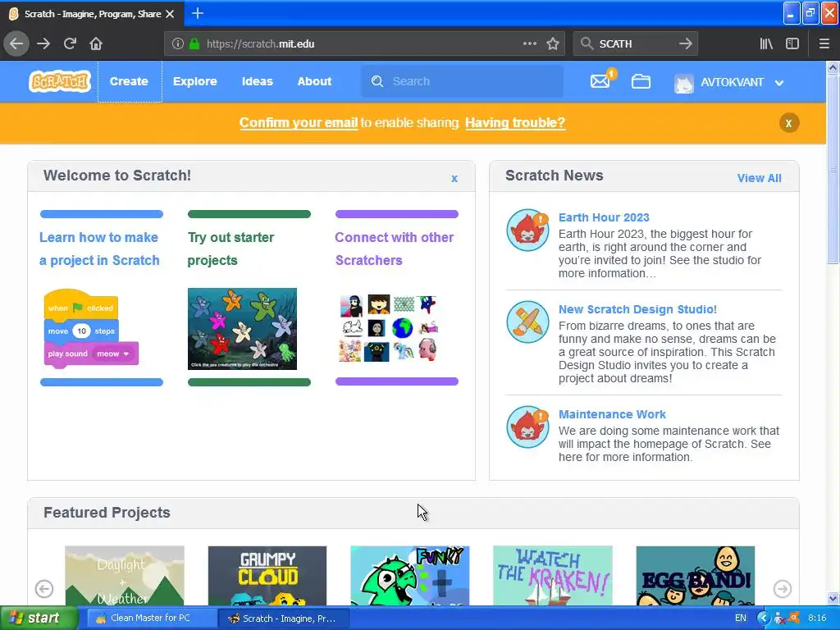Screen dimensions: 840x630
Task: Open the About menu item
Action: point(314,81)
